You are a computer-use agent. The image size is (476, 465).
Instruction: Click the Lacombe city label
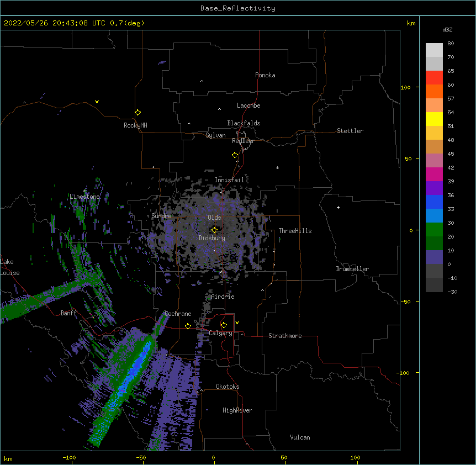[248, 105]
